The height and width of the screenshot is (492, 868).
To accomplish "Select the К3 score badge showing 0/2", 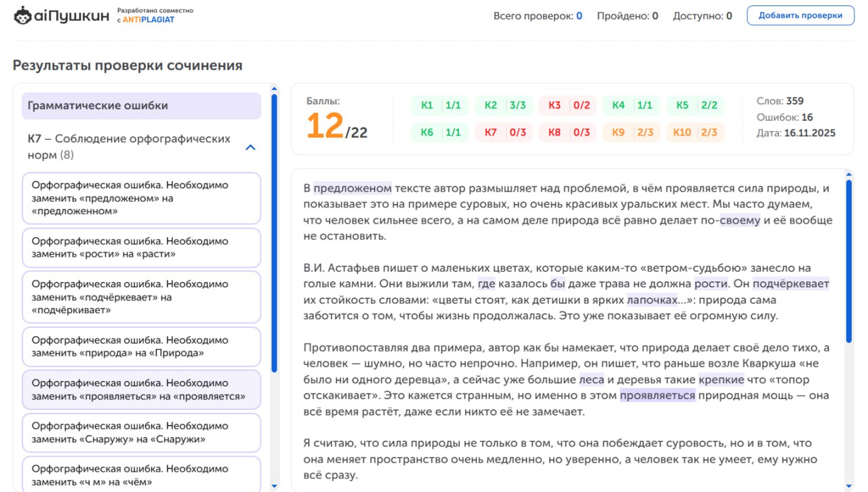I will click(x=568, y=105).
